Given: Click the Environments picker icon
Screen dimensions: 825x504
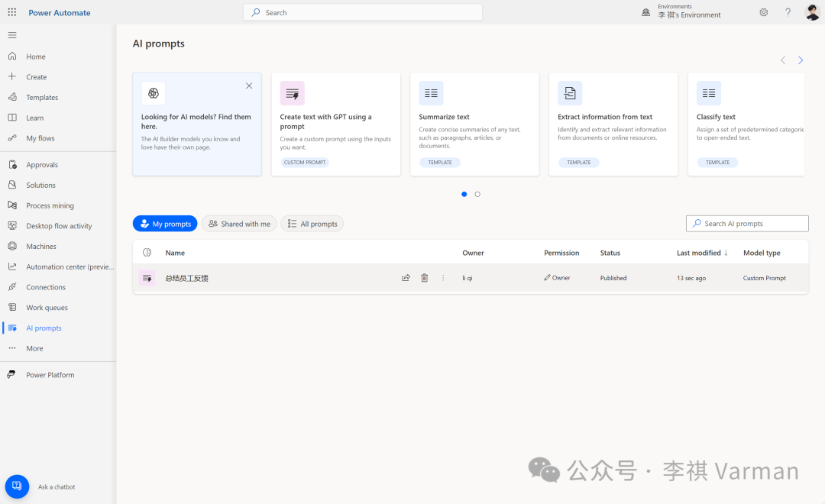Looking at the screenshot, I should click(645, 12).
